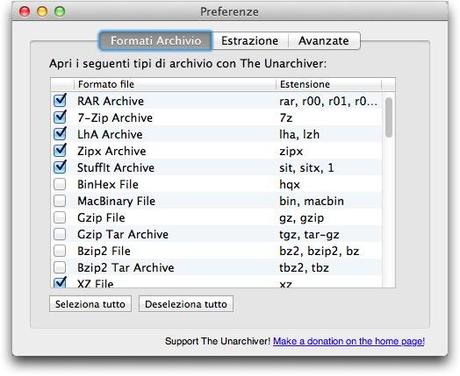Viewport: 460px width, 376px height.
Task: Tick the Bzip2 File checkbox
Action: point(60,251)
